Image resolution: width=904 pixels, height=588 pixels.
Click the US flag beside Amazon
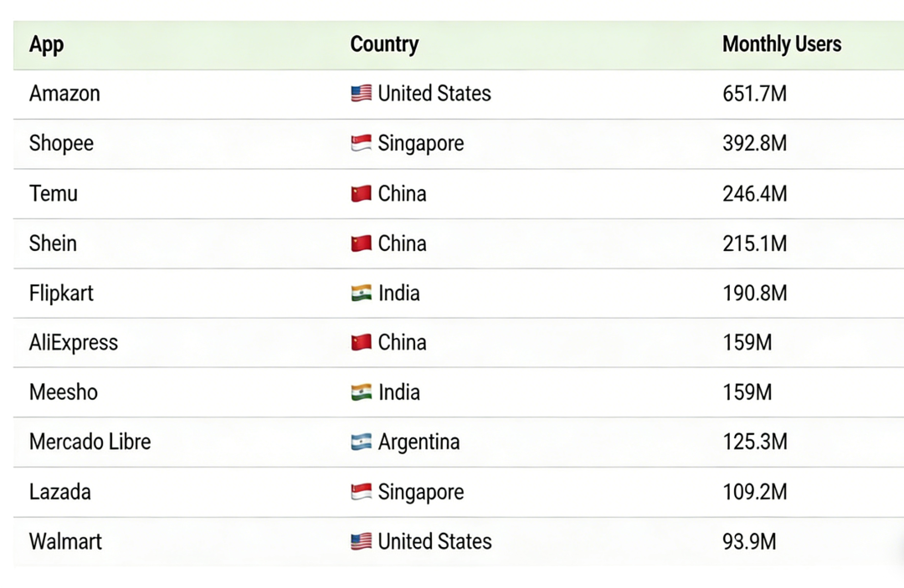[361, 94]
